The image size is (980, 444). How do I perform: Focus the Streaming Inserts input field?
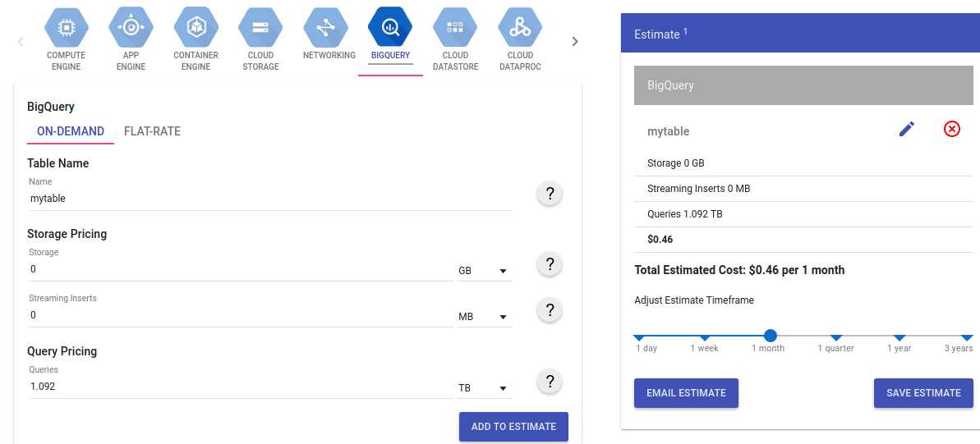pyautogui.click(x=241, y=315)
